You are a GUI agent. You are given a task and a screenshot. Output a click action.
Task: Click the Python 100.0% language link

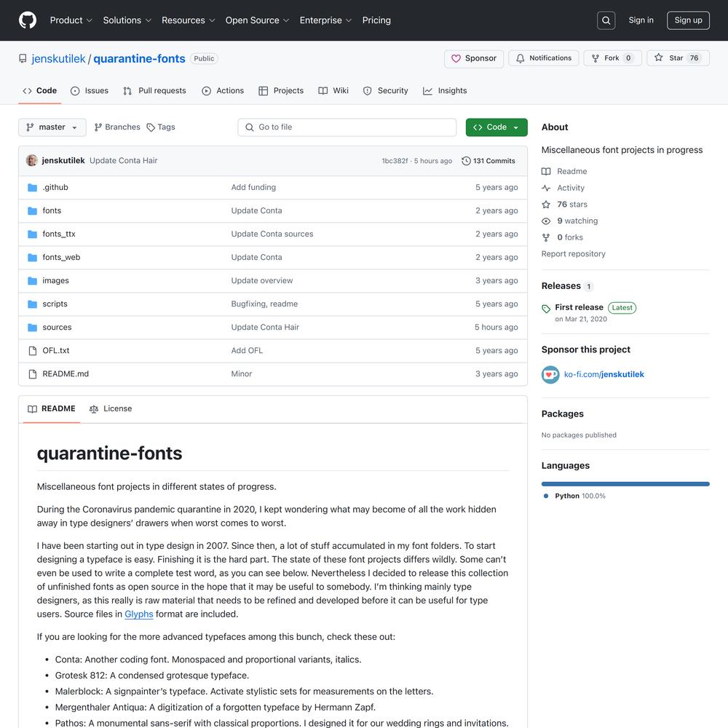tap(575, 496)
